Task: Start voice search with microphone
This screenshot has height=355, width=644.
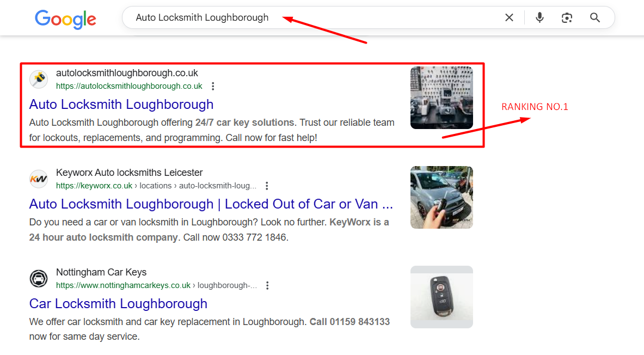Action: coord(539,17)
